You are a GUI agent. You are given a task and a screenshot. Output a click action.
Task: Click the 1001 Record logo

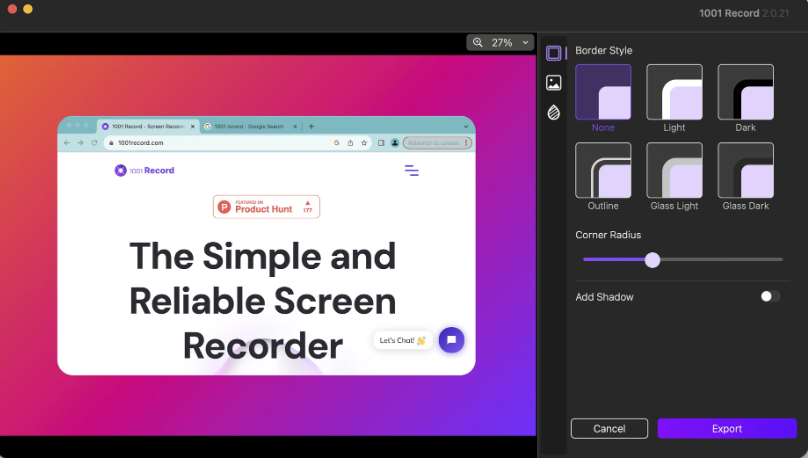[144, 170]
